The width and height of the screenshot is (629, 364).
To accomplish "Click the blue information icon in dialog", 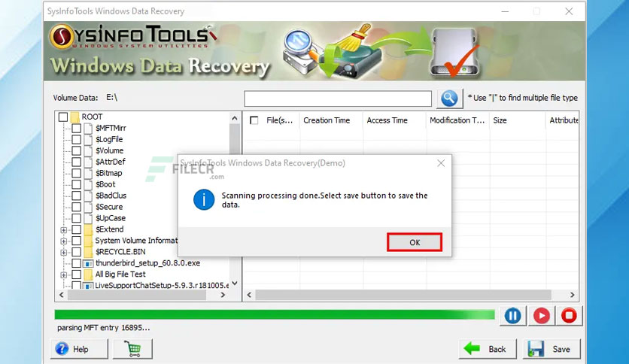I will 204,199.
